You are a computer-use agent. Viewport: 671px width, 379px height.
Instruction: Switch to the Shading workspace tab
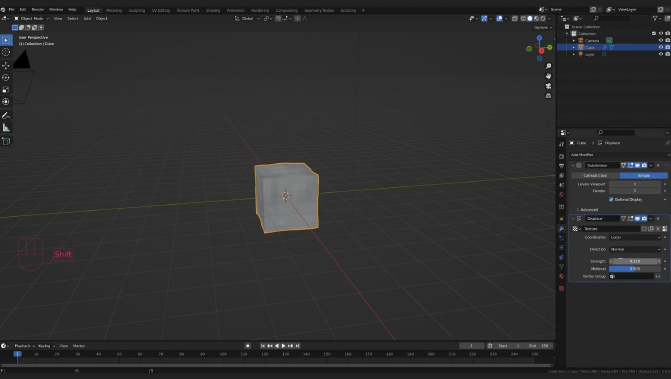213,10
